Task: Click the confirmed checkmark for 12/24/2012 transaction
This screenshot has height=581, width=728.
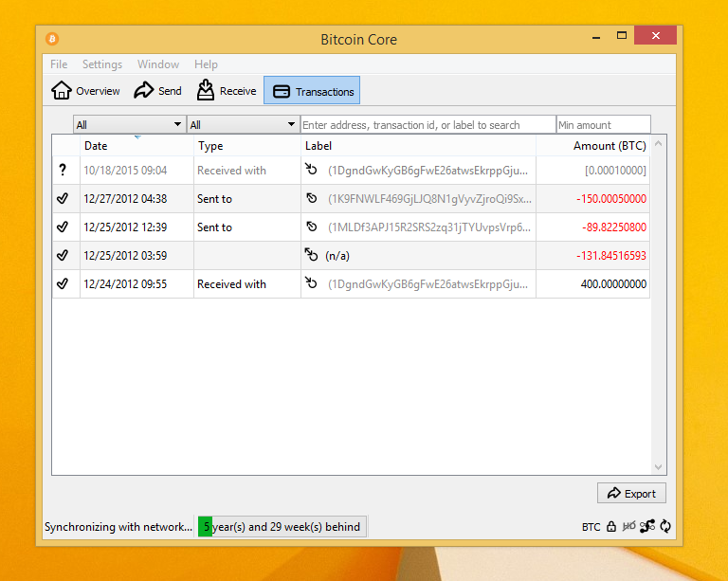Action: (x=63, y=283)
